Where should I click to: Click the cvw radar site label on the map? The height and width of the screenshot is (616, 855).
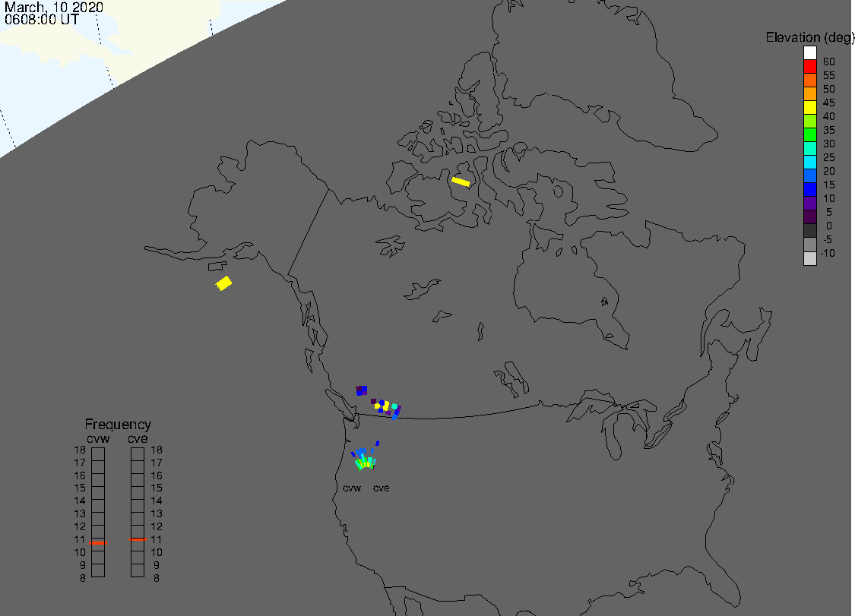click(352, 488)
